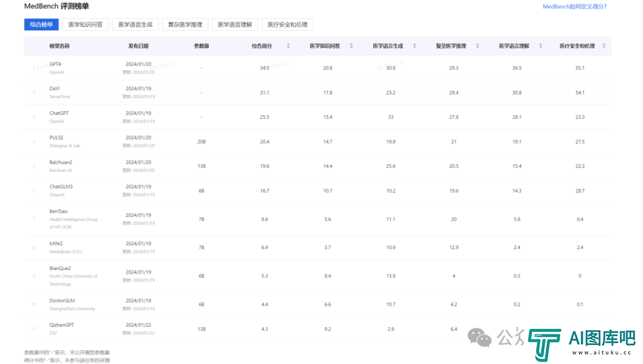The width and height of the screenshot is (643, 364).
Task: Click Baichuan2's language generation score 25.6
Action: 391,166
